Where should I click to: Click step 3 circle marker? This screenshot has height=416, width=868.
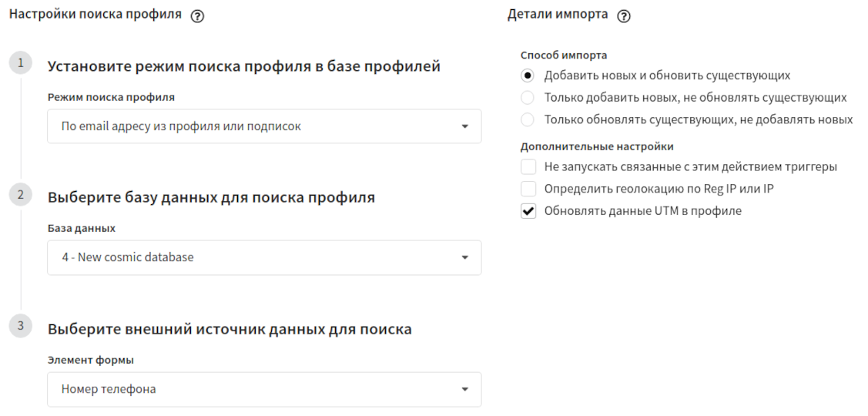[x=21, y=326]
